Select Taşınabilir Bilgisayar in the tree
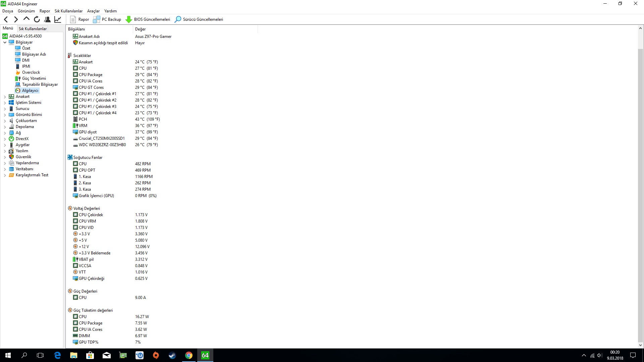The image size is (644, 362). tap(40, 84)
